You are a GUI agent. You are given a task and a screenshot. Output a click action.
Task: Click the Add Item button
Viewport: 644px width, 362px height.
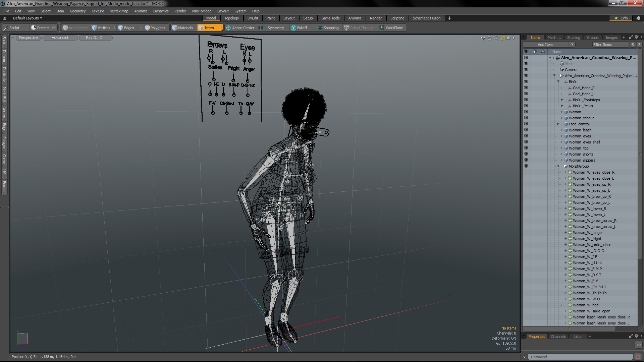pyautogui.click(x=545, y=45)
